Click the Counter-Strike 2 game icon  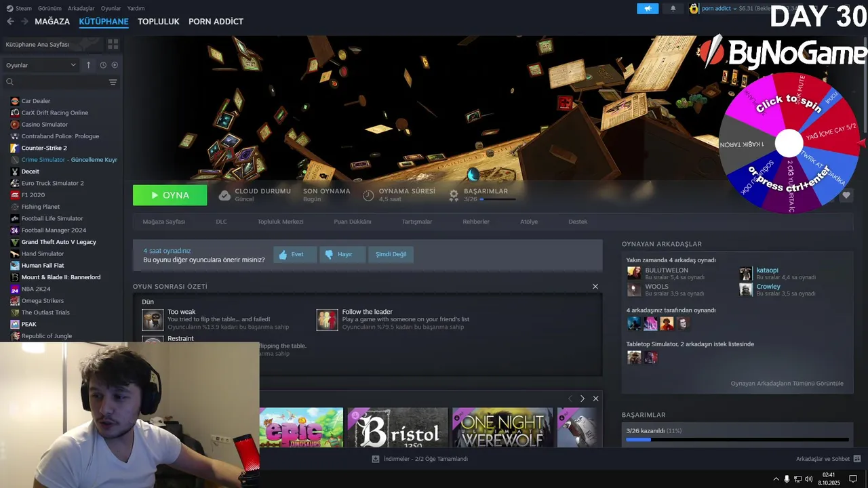pyautogui.click(x=15, y=148)
